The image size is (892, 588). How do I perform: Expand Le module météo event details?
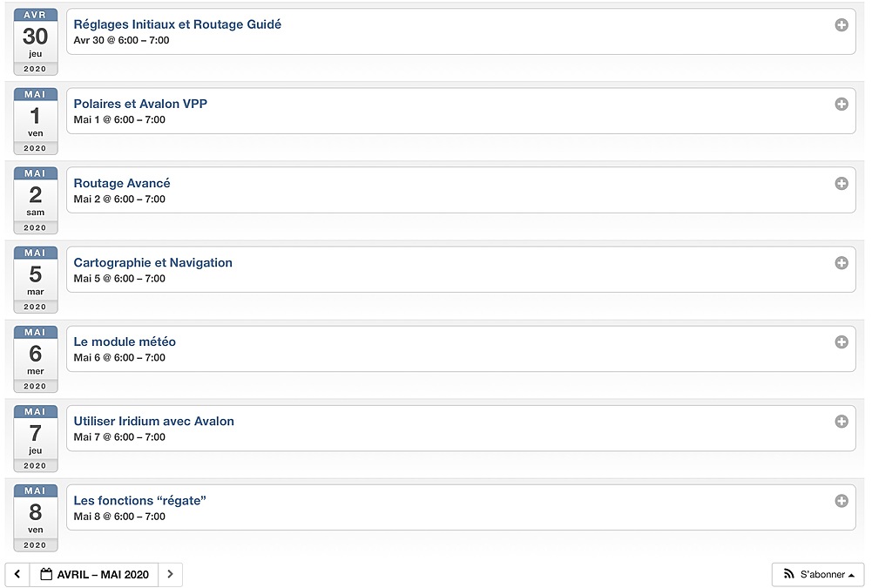[841, 341]
